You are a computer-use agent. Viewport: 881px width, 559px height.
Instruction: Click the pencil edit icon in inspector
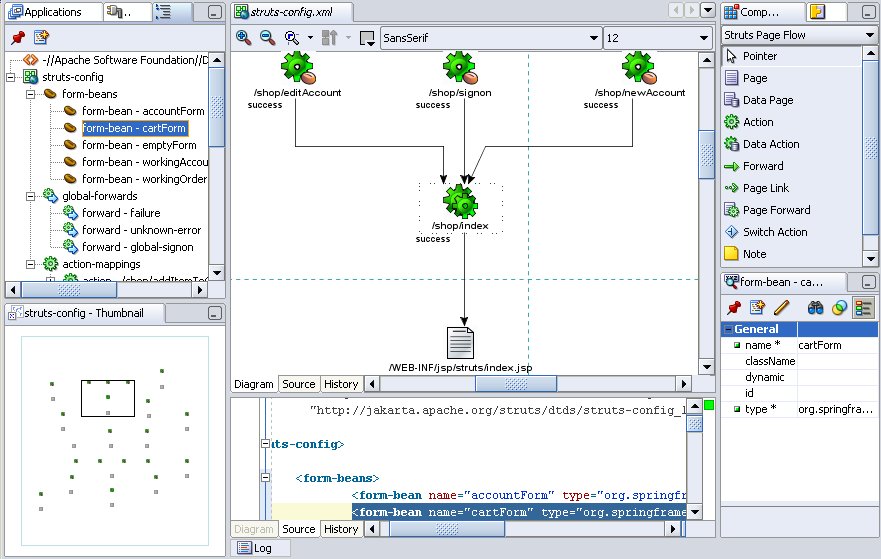pyautogui.click(x=782, y=307)
